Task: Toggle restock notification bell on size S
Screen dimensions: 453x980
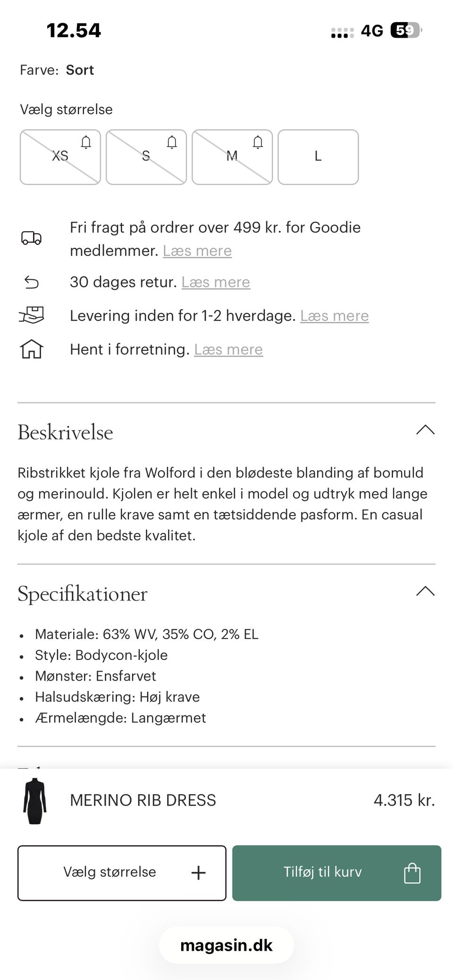Action: coord(172,142)
